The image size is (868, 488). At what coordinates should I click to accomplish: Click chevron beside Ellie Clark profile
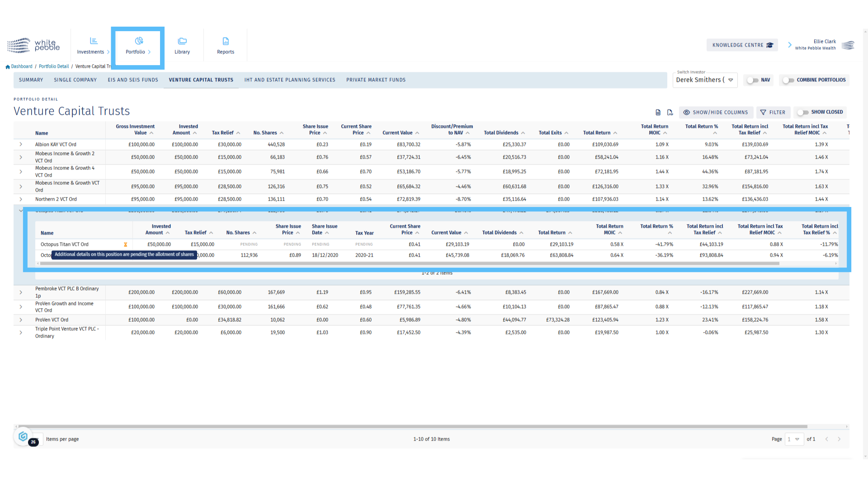(790, 45)
